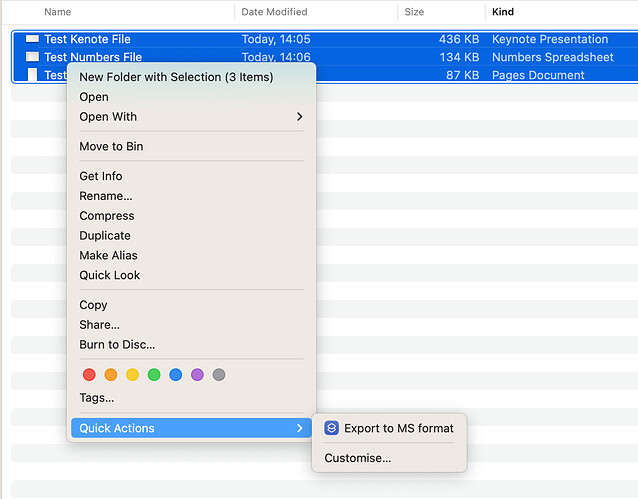Click the Today, 14:05 date cell
Viewport: 638px width, 499px height.
click(x=276, y=39)
